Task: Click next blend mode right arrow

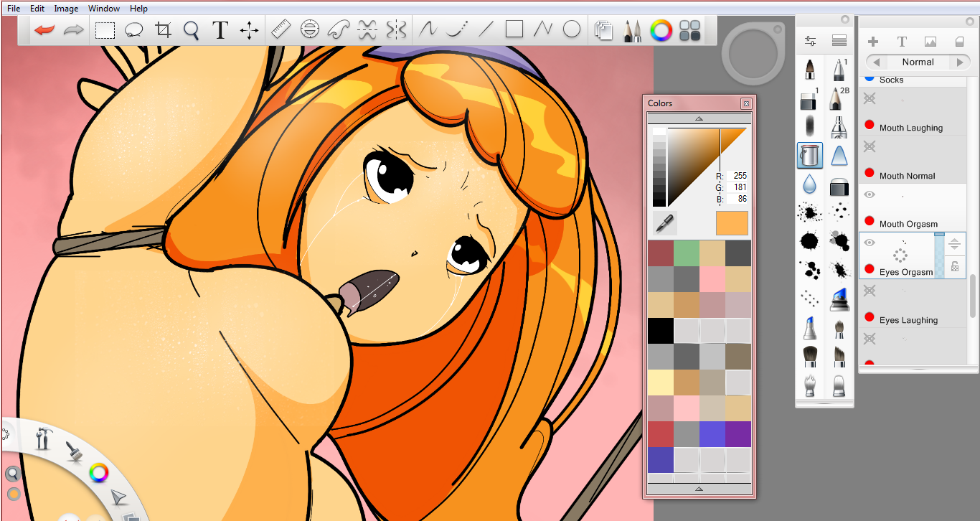Action: (x=960, y=62)
